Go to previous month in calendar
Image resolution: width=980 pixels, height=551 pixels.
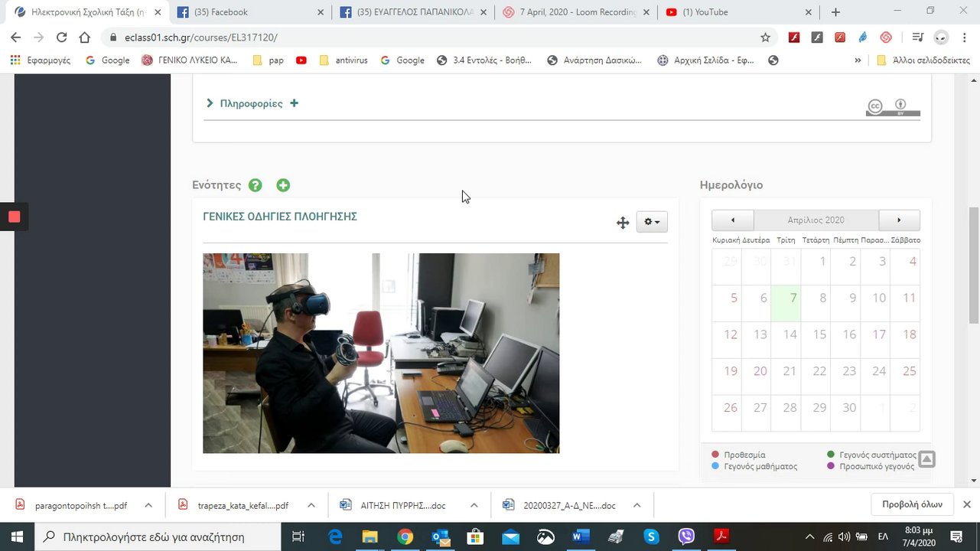click(x=732, y=220)
